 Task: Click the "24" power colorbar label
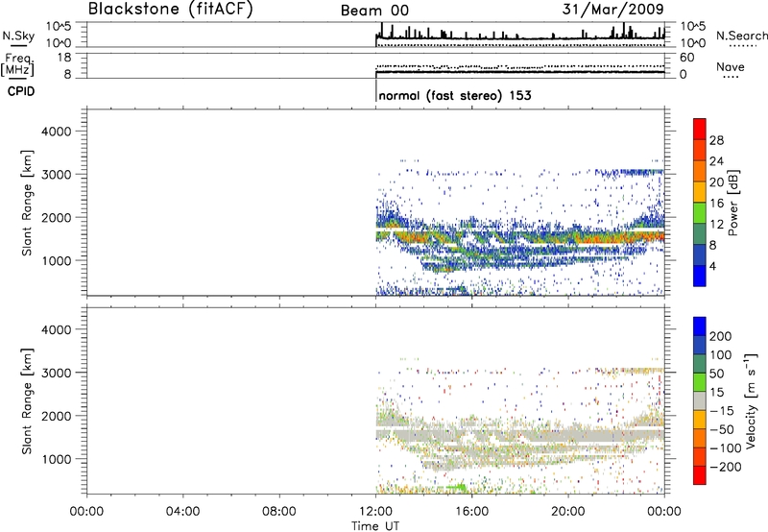click(716, 161)
